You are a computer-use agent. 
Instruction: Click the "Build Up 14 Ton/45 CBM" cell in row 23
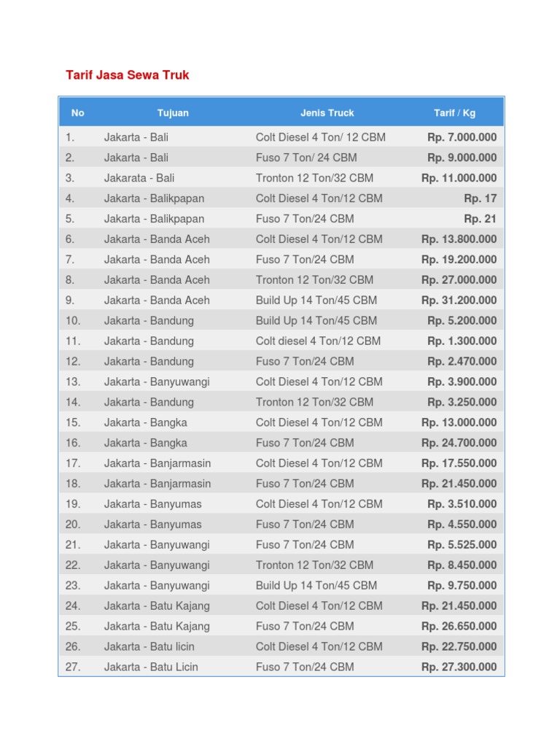pos(316,585)
